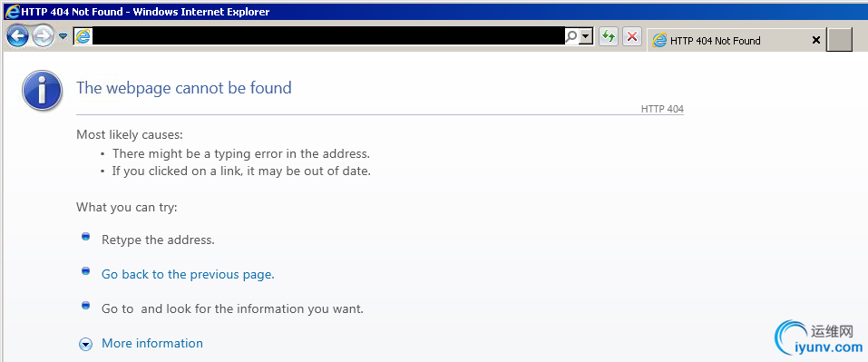
Task: Click the magnifier search icon
Action: pos(571,36)
